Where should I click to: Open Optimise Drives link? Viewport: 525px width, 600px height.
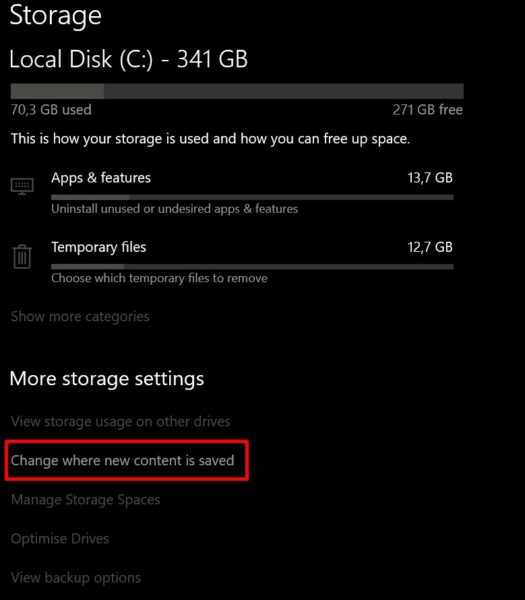click(60, 539)
